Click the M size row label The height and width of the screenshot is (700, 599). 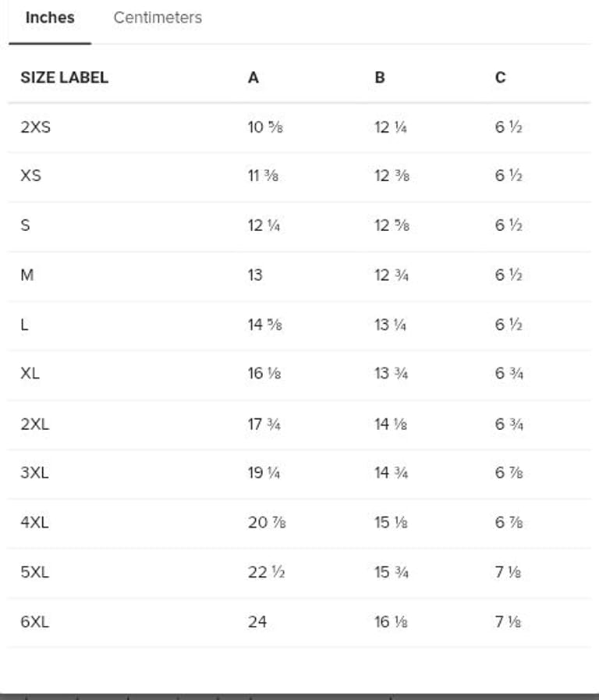pyautogui.click(x=27, y=275)
